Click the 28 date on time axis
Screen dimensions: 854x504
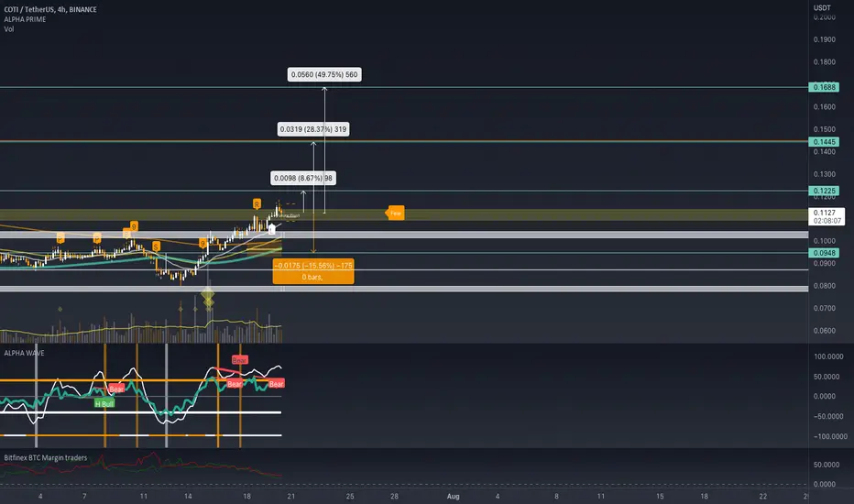pos(394,497)
